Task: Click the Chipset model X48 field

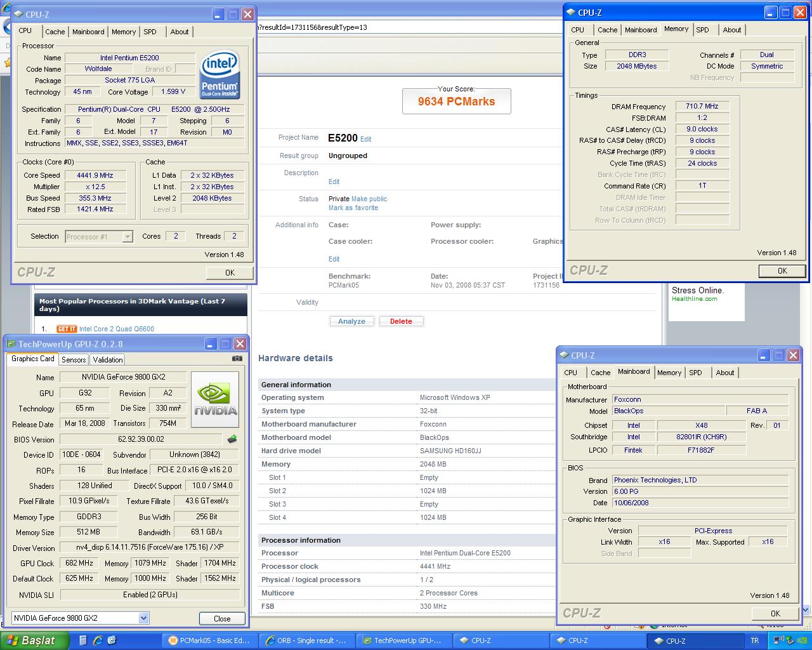Action: (702, 425)
